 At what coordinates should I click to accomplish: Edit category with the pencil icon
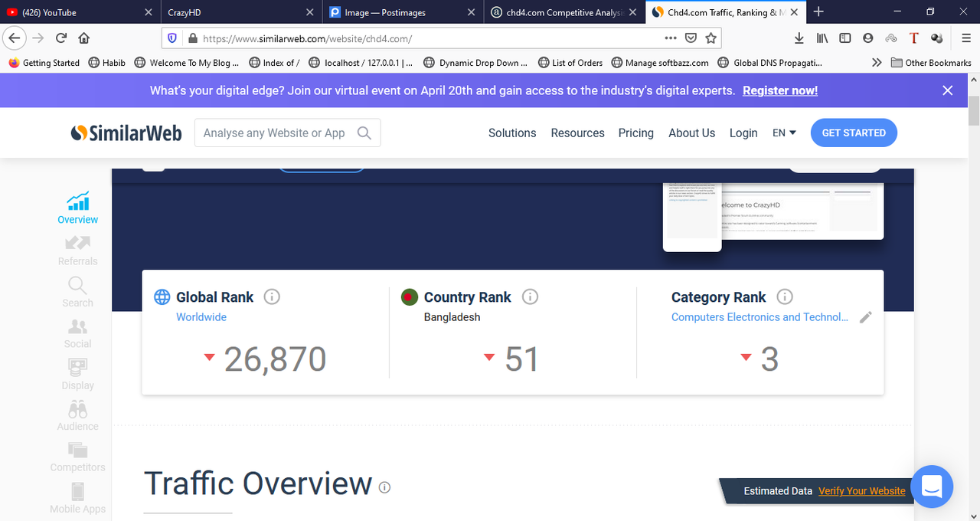pos(866,317)
